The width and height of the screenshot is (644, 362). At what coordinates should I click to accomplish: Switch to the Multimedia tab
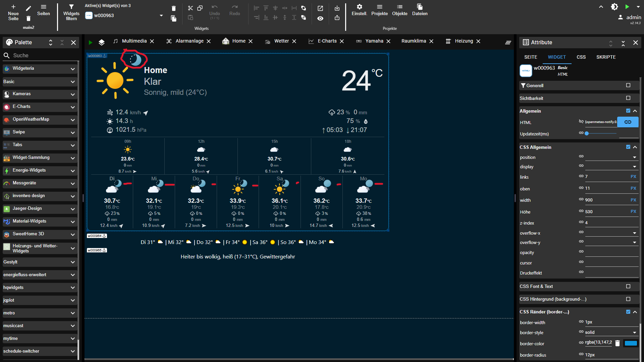tap(134, 41)
